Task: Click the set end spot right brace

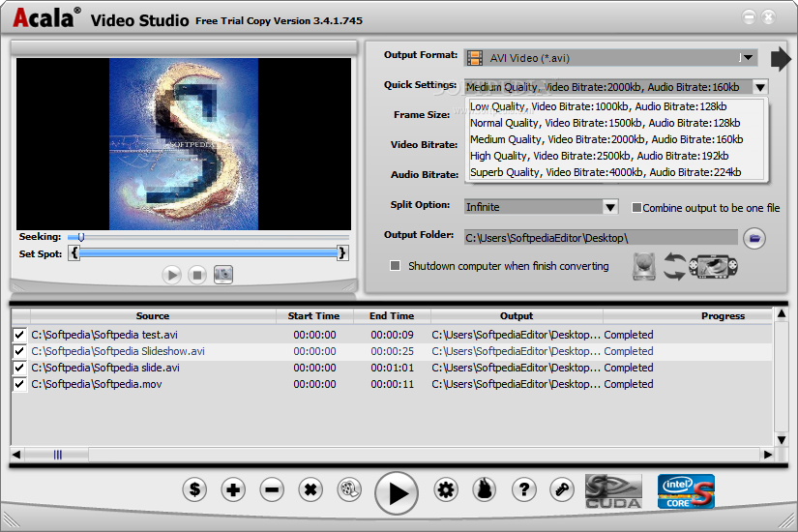Action: (x=342, y=253)
